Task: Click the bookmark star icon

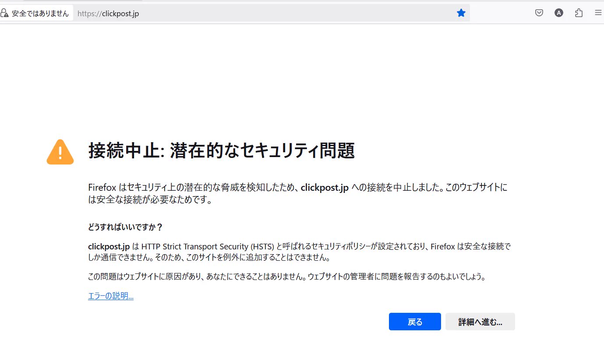Action: click(461, 13)
